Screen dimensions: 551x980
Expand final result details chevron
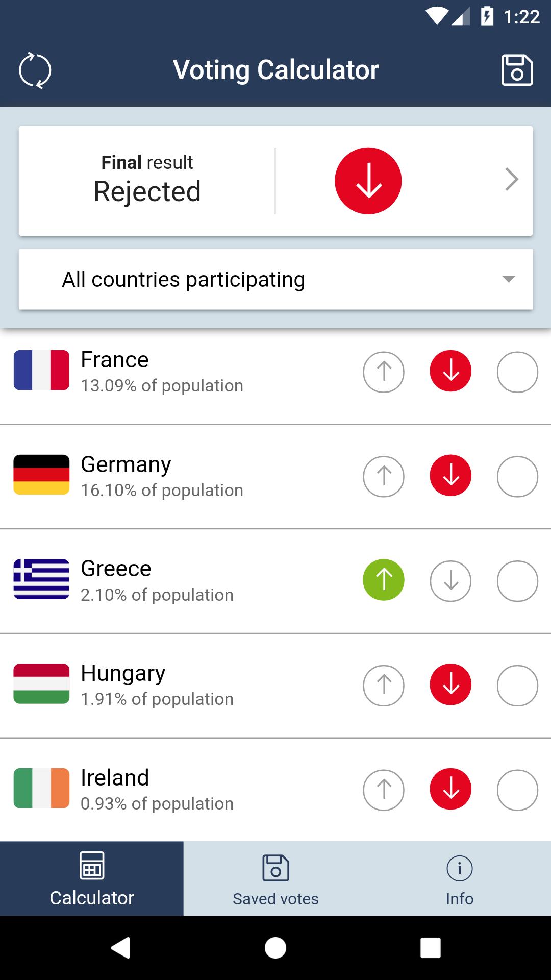point(511,180)
